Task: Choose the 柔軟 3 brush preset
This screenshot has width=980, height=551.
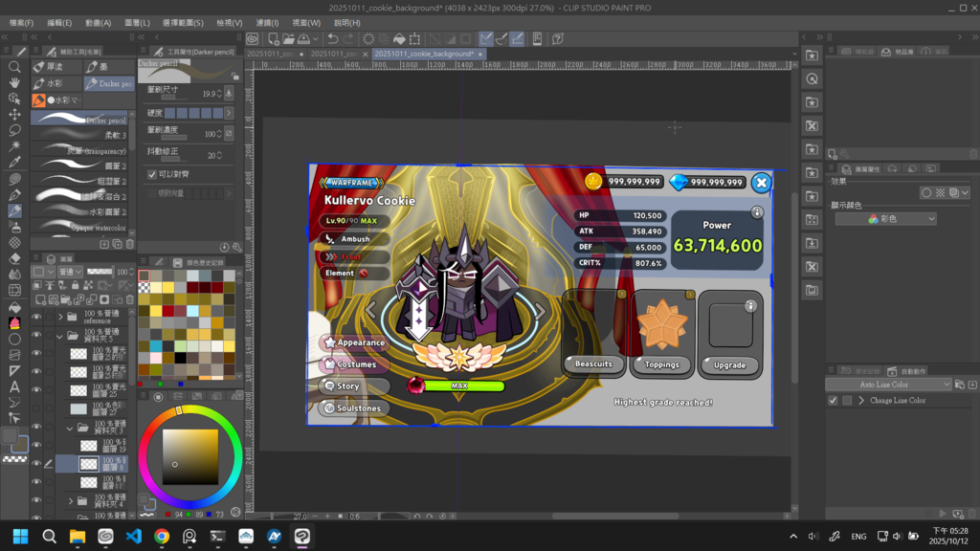Action: click(x=78, y=136)
